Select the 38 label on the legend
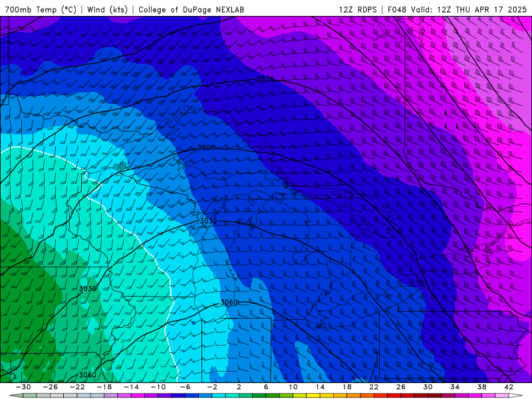The image size is (532, 399). [481, 387]
